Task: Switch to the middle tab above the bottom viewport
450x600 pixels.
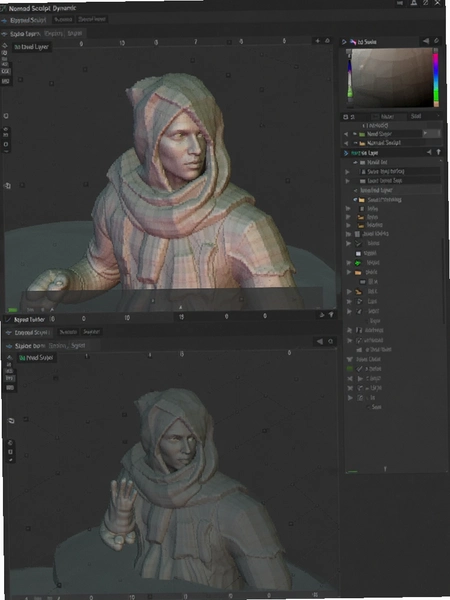Action: point(68,332)
